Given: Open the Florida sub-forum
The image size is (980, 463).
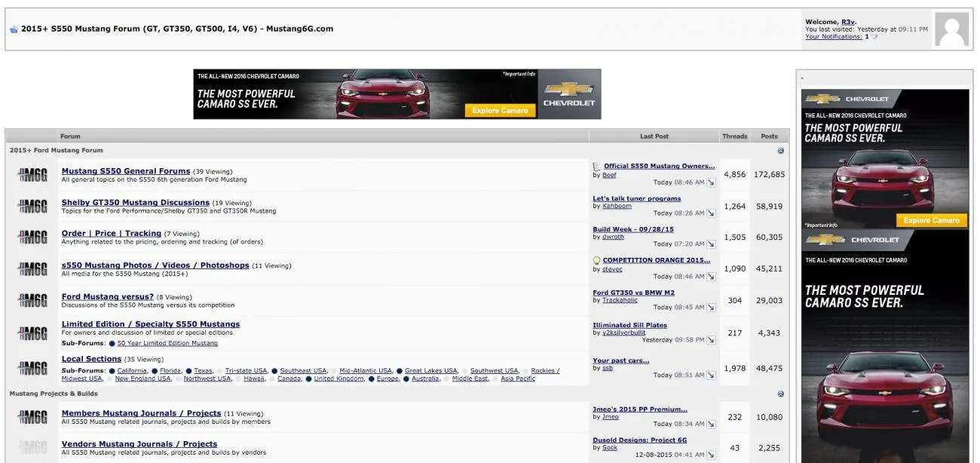Looking at the screenshot, I should pyautogui.click(x=170, y=371).
